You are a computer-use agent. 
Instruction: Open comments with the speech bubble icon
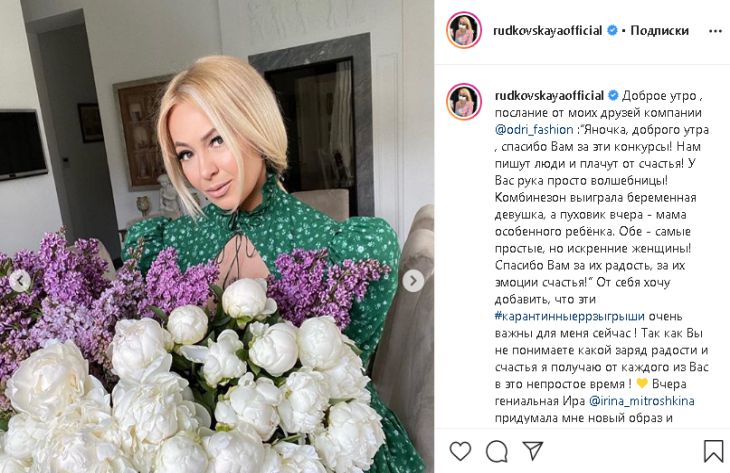pyautogui.click(x=496, y=451)
